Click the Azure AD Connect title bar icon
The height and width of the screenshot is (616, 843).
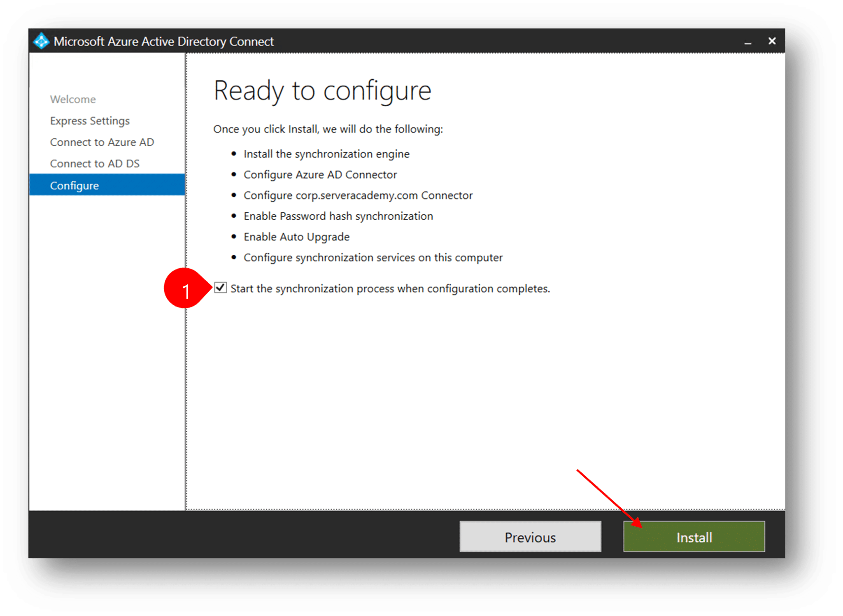point(41,41)
